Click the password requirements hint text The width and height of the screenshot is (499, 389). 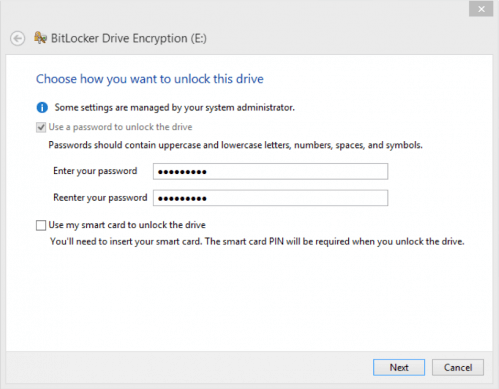pyautogui.click(x=235, y=145)
